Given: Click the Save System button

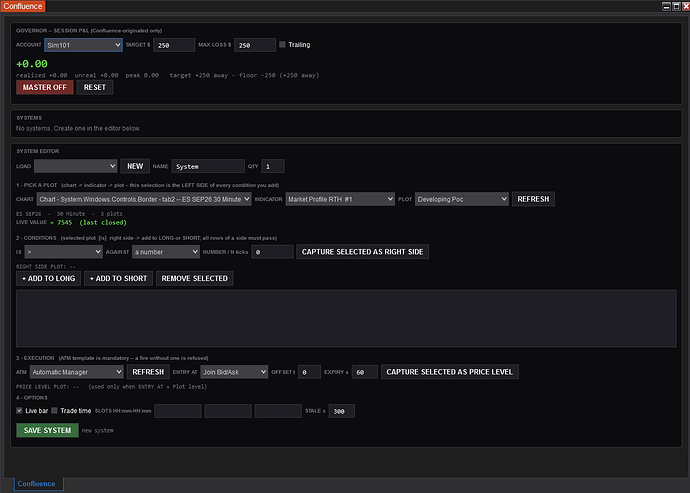Looking at the screenshot, I should (x=48, y=430).
